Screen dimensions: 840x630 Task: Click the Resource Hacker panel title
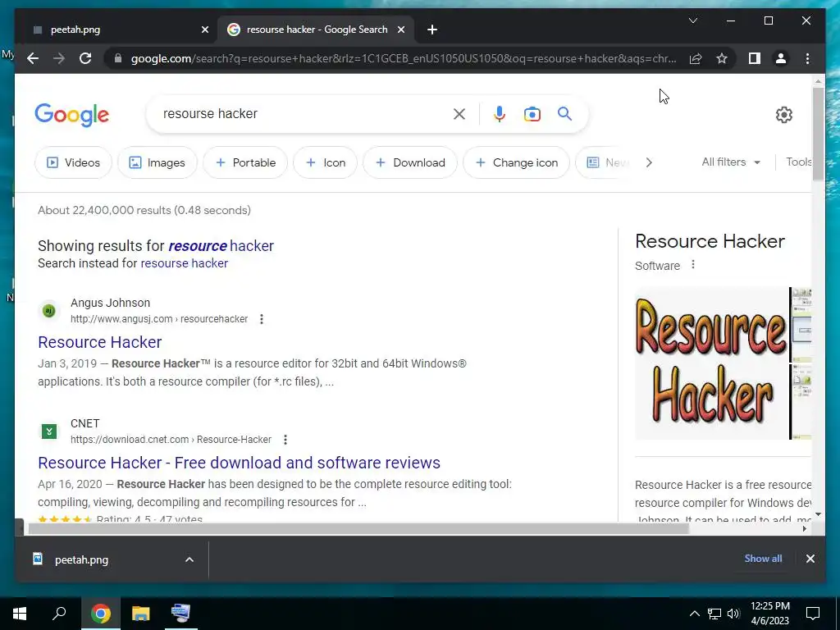[x=710, y=241]
